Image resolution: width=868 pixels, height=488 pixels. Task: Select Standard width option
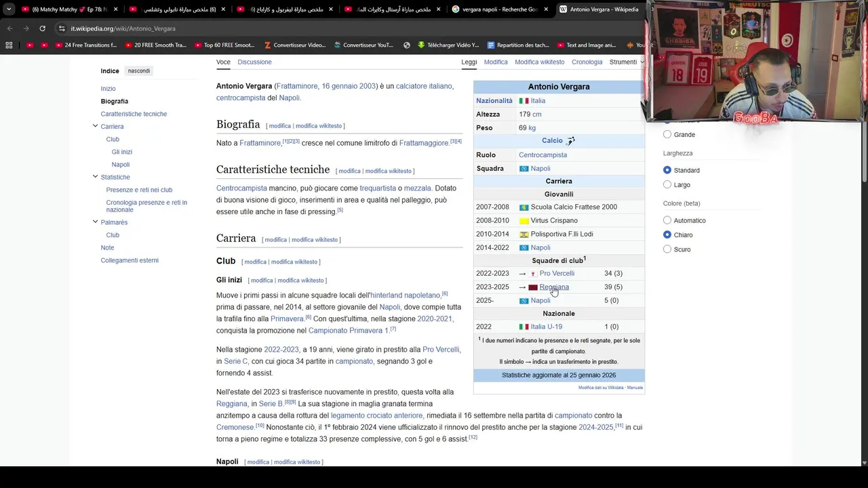click(x=667, y=170)
